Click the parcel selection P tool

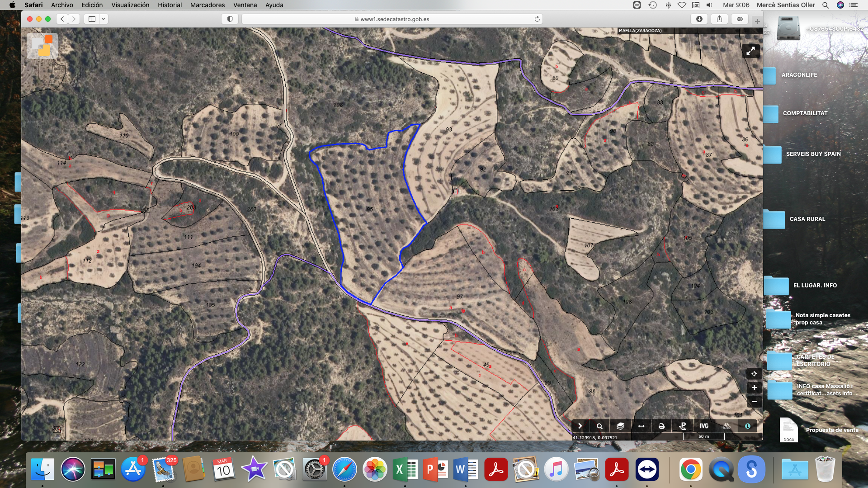click(x=683, y=426)
